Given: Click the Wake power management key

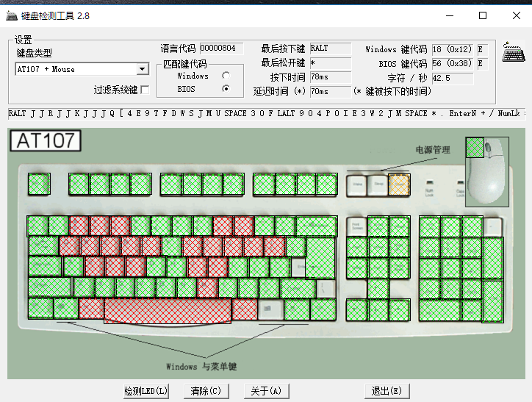Looking at the screenshot, I should pos(357,185).
